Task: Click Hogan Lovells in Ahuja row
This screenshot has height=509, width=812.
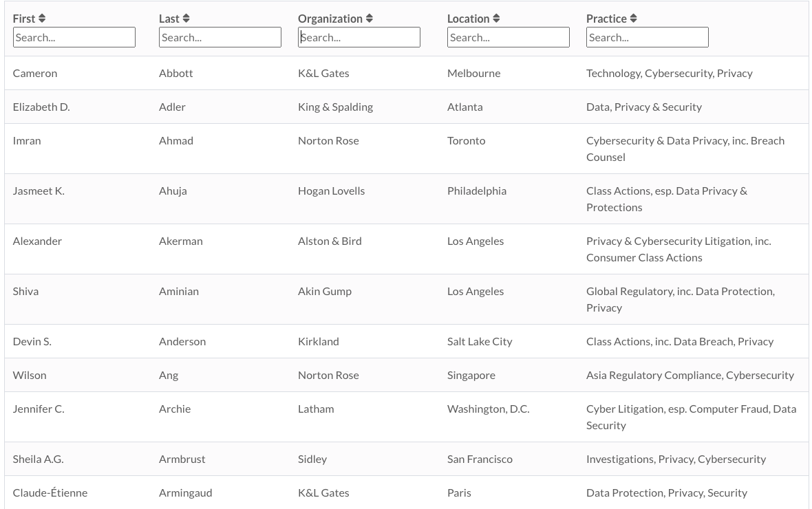Action: click(331, 191)
